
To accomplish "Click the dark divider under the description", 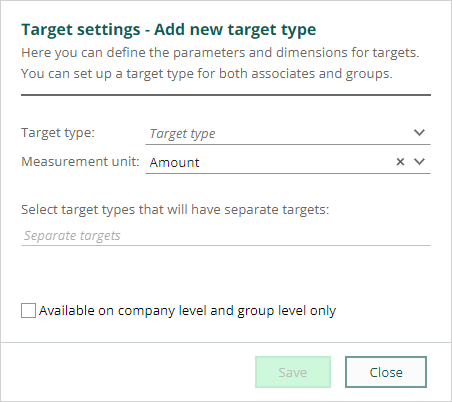I will (x=226, y=95).
